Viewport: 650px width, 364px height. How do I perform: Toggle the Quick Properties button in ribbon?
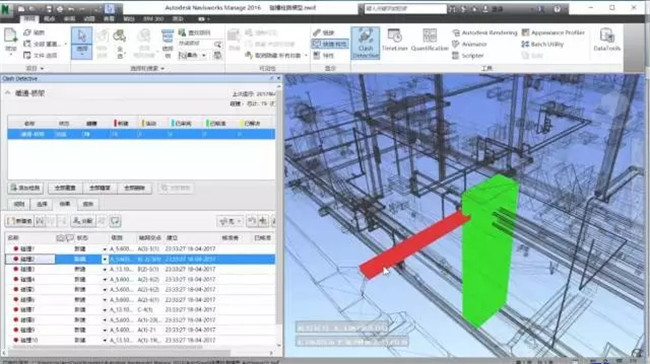(x=330, y=44)
